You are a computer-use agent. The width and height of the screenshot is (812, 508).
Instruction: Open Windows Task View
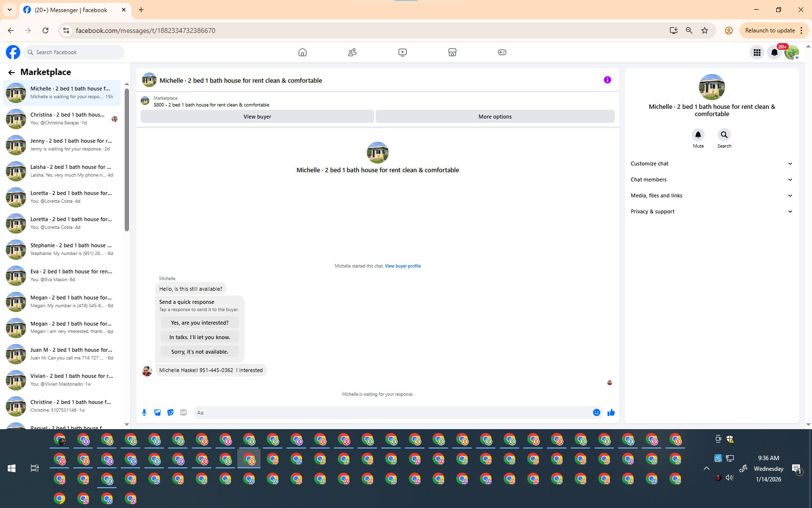click(35, 468)
